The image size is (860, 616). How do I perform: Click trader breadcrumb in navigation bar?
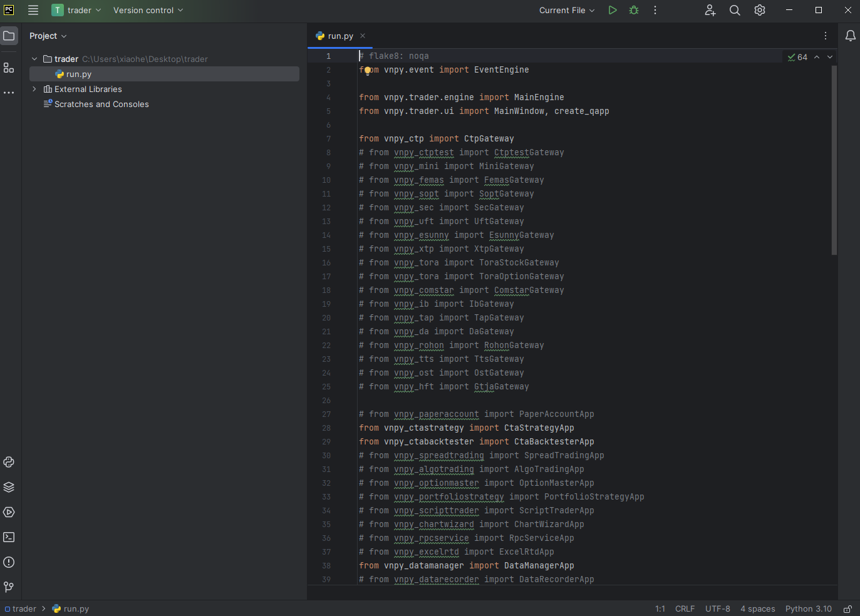[24, 608]
